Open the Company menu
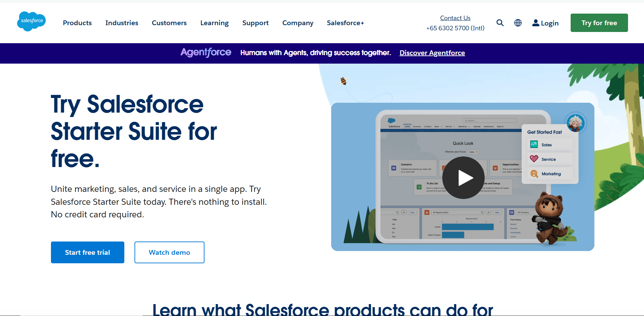The image size is (644, 316). tap(298, 23)
